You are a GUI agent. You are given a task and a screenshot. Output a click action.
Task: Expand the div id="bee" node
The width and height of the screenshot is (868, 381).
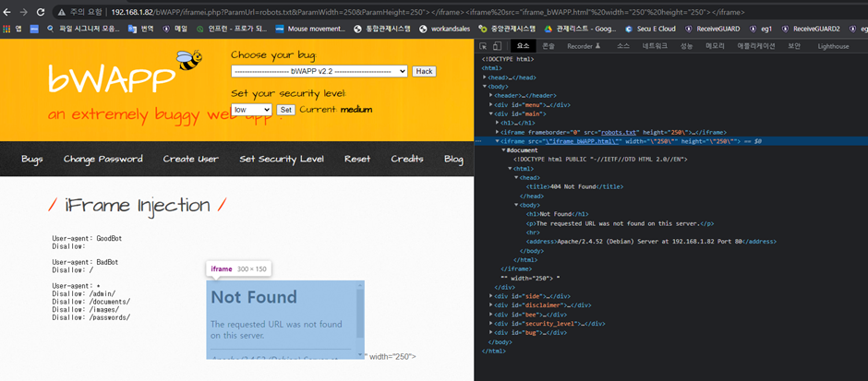point(491,315)
